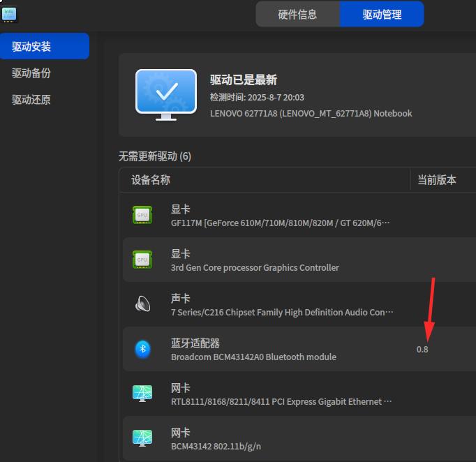The width and height of the screenshot is (476, 462).
Task: Select the 3rd Gen Core processor Graphics Controller text
Action: click(255, 268)
